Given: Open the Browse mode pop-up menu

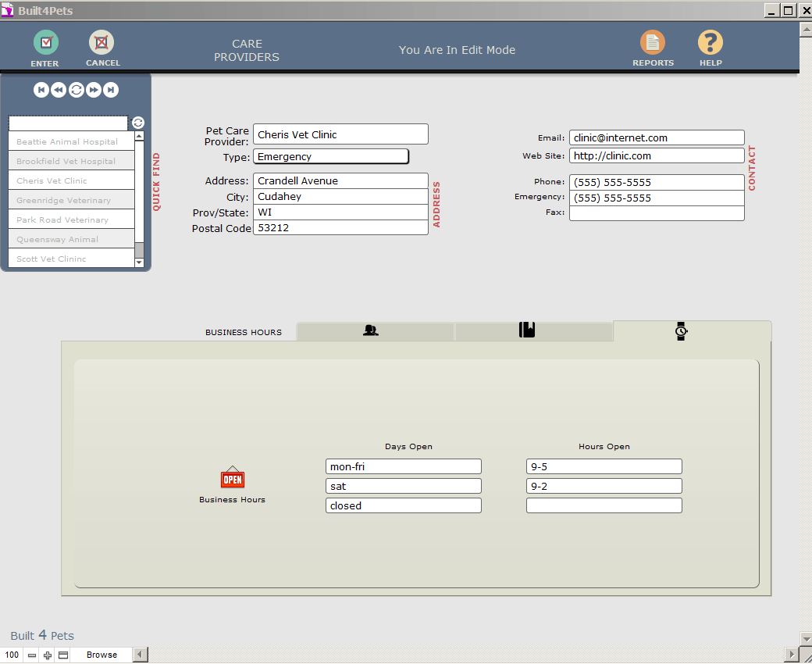Looking at the screenshot, I should pyautogui.click(x=101, y=655).
